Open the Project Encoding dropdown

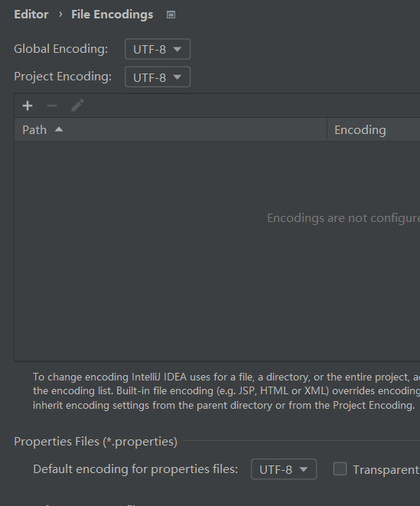click(158, 77)
